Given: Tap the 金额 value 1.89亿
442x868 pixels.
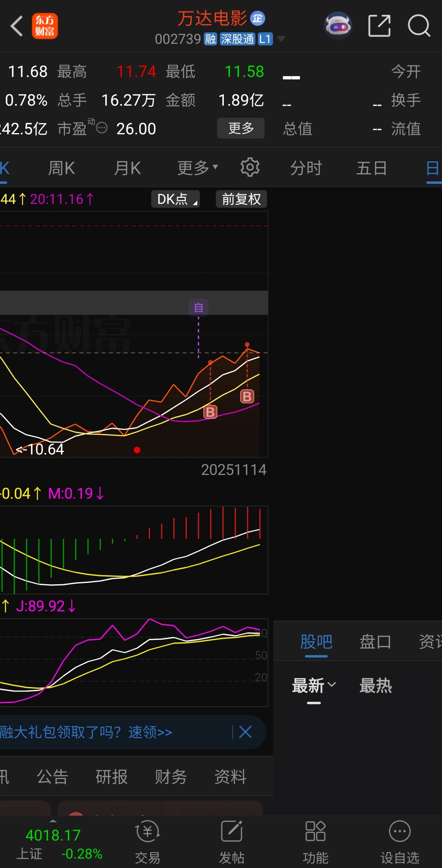Looking at the screenshot, I should (241, 100).
